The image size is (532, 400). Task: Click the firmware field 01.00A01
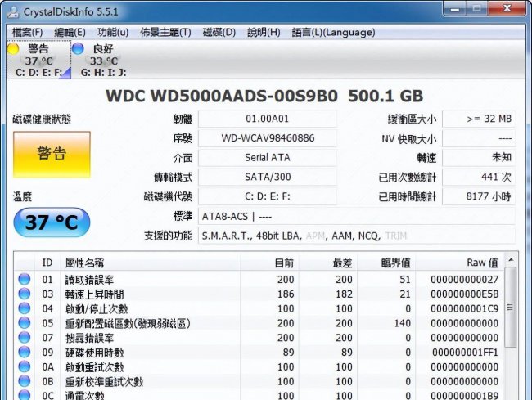coord(268,119)
